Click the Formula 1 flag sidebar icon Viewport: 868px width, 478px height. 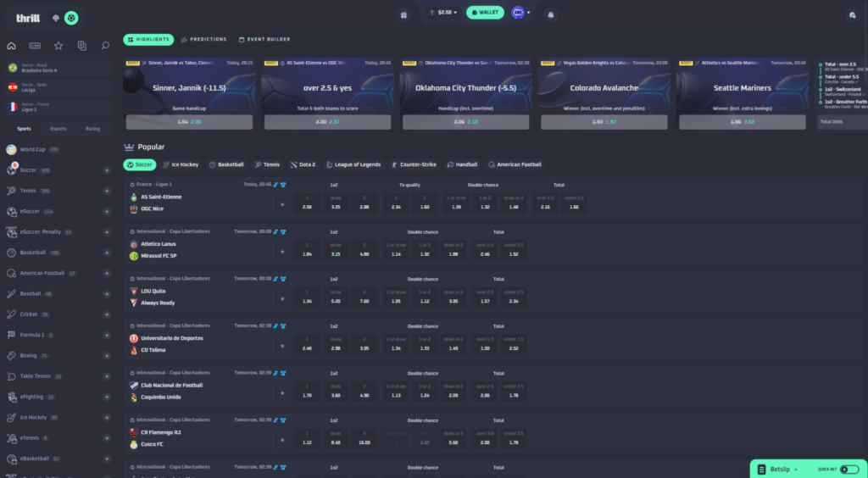(11, 336)
